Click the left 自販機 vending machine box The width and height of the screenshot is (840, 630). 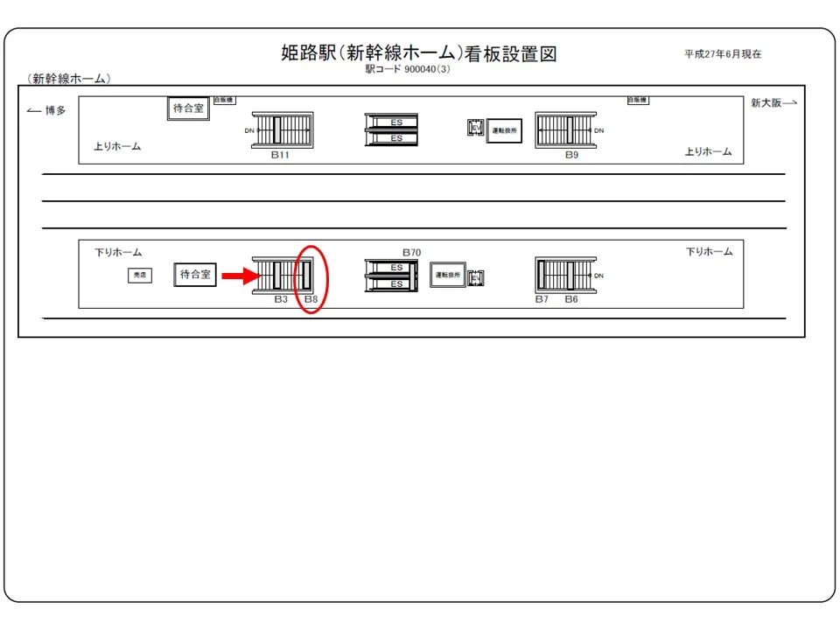pyautogui.click(x=224, y=101)
